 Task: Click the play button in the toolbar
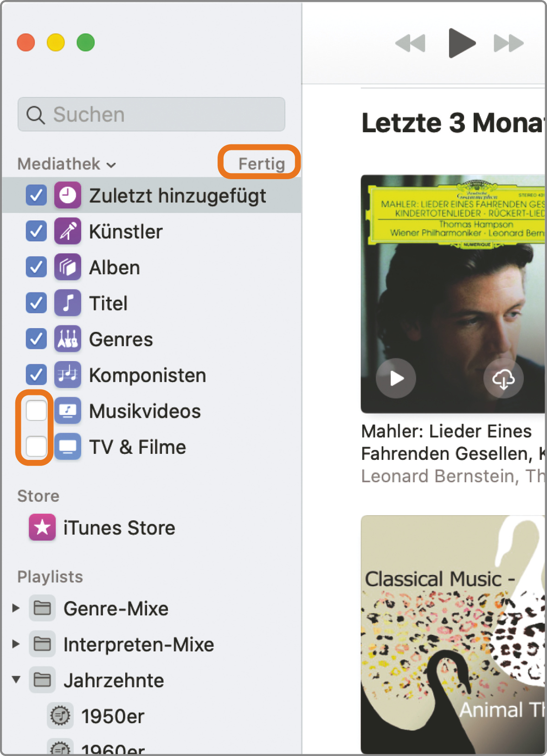(461, 43)
